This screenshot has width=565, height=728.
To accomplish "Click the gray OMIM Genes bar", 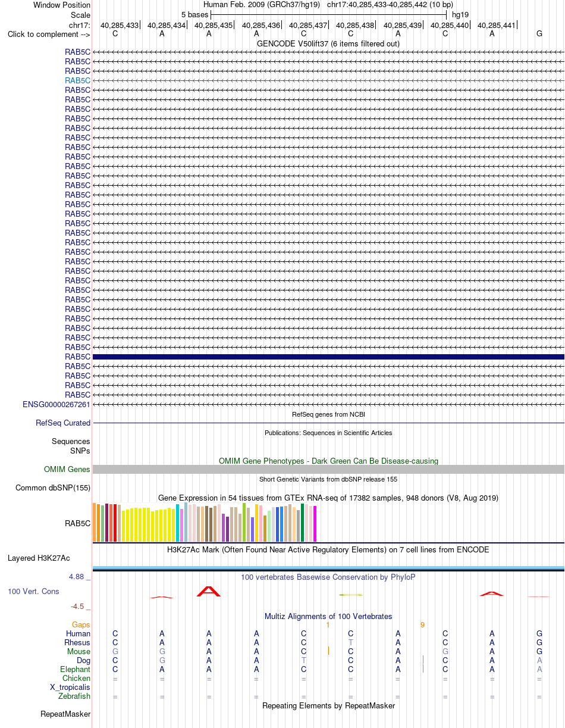I will pyautogui.click(x=328, y=470).
